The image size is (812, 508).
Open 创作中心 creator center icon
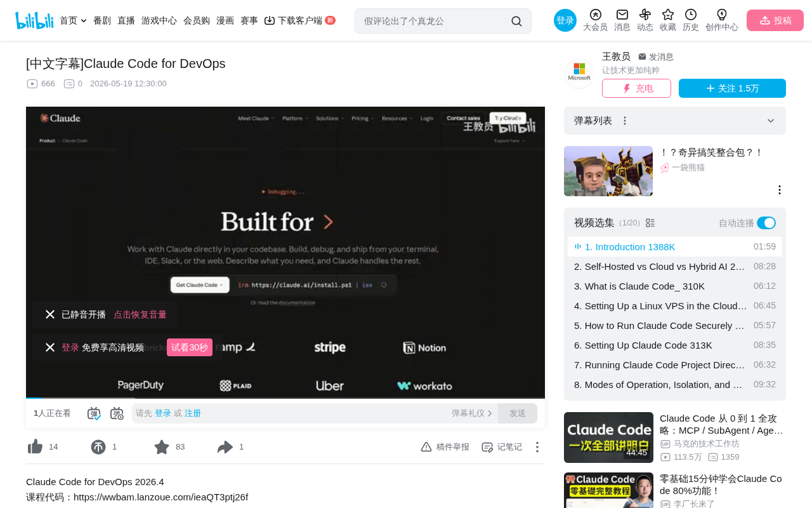[x=722, y=20]
